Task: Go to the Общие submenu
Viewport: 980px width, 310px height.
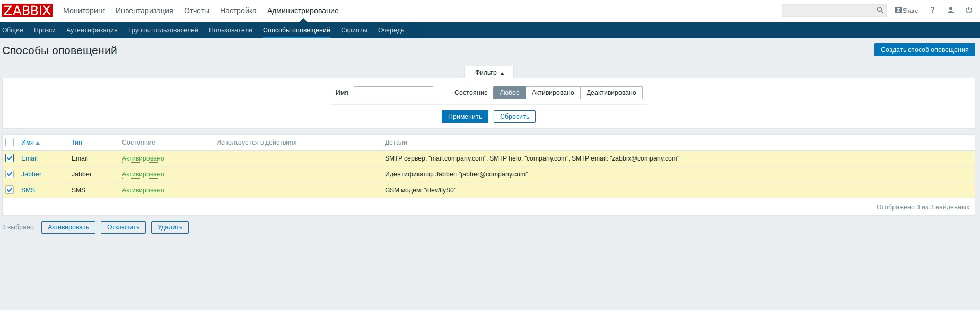Action: pyautogui.click(x=13, y=30)
